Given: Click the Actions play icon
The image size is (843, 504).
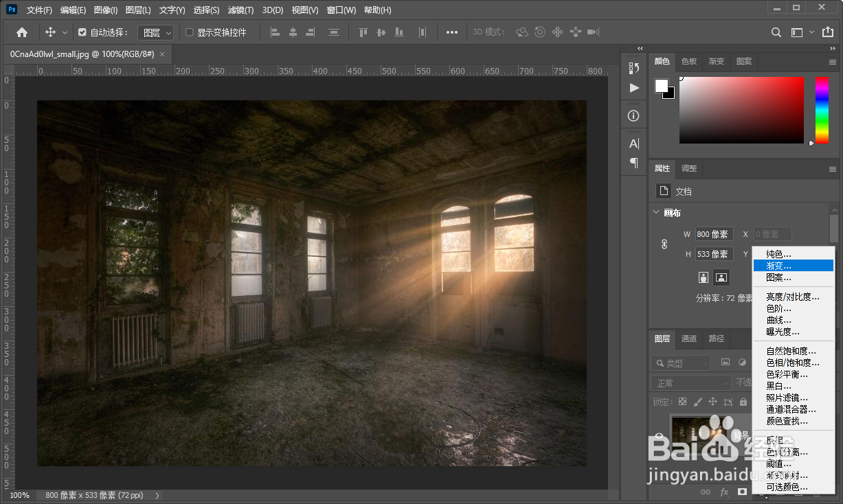Looking at the screenshot, I should [634, 88].
